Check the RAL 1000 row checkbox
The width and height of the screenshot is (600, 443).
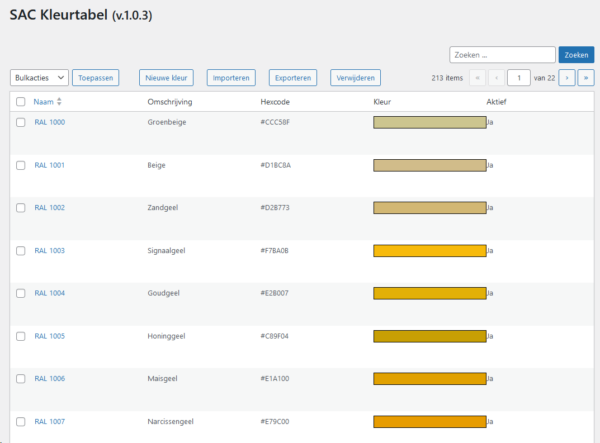21,122
